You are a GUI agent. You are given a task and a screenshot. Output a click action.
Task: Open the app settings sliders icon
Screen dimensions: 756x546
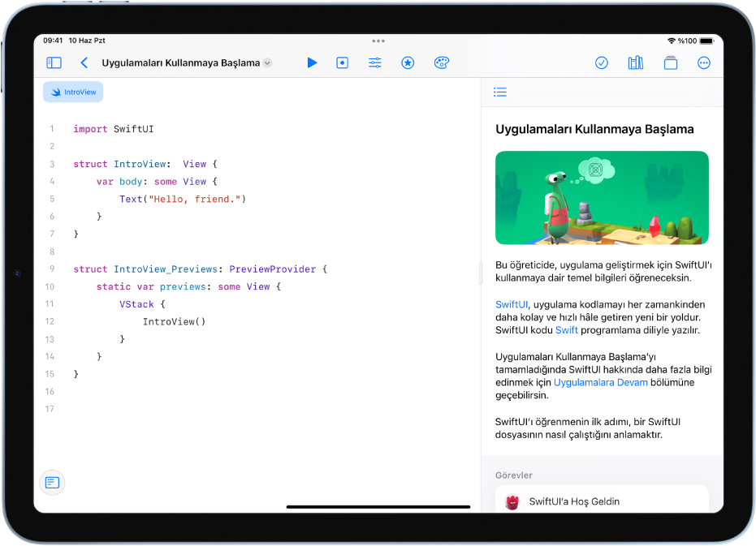pyautogui.click(x=375, y=62)
